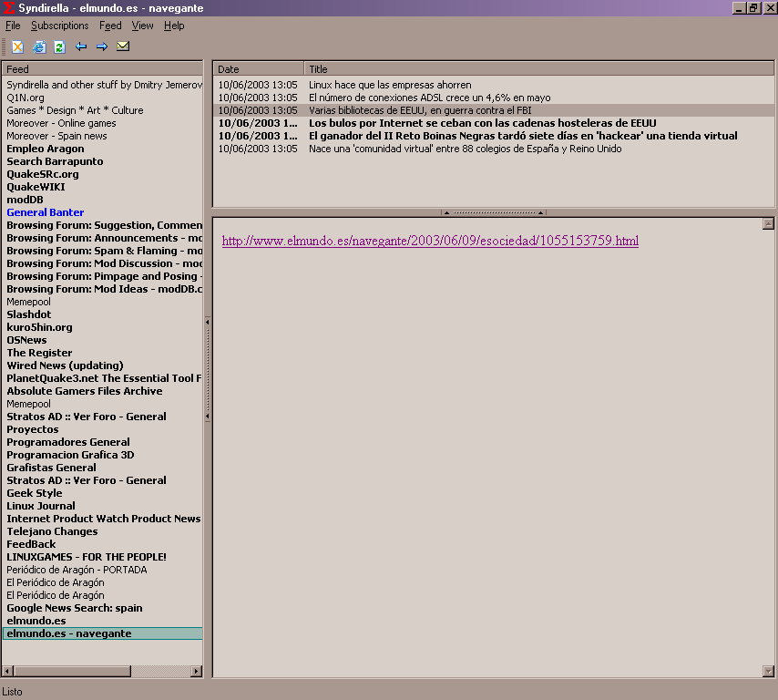Screen dimensions: 778x700
Task: Open the View menu
Action: coord(142,26)
